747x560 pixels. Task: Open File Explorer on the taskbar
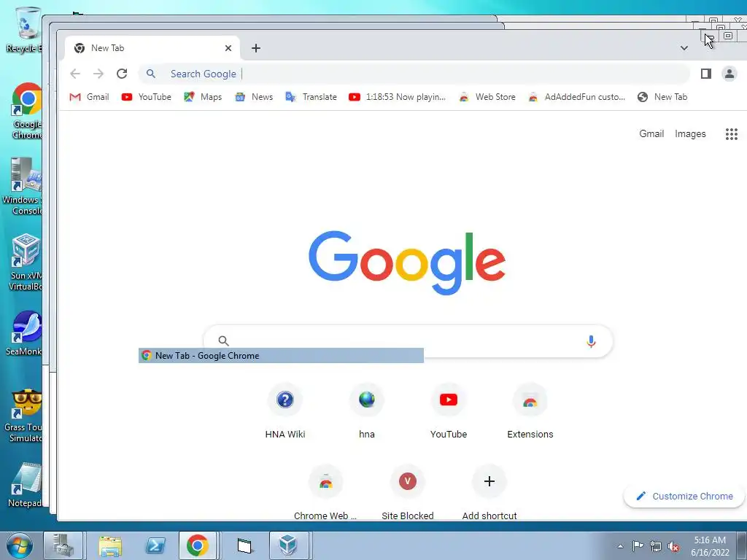pyautogui.click(x=110, y=545)
